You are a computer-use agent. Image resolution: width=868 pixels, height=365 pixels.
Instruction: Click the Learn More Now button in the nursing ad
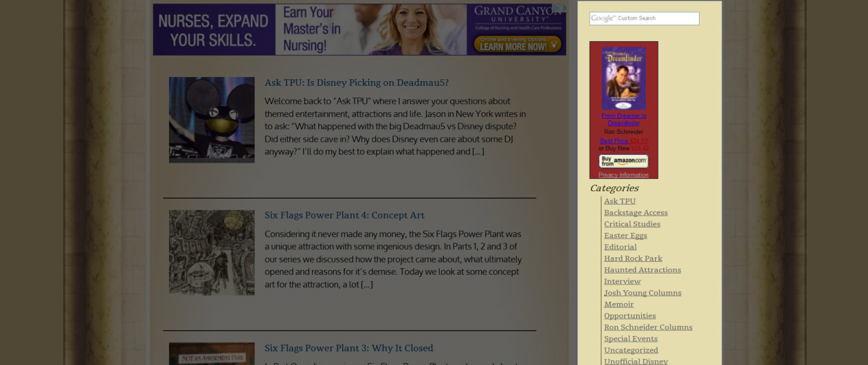pos(517,45)
